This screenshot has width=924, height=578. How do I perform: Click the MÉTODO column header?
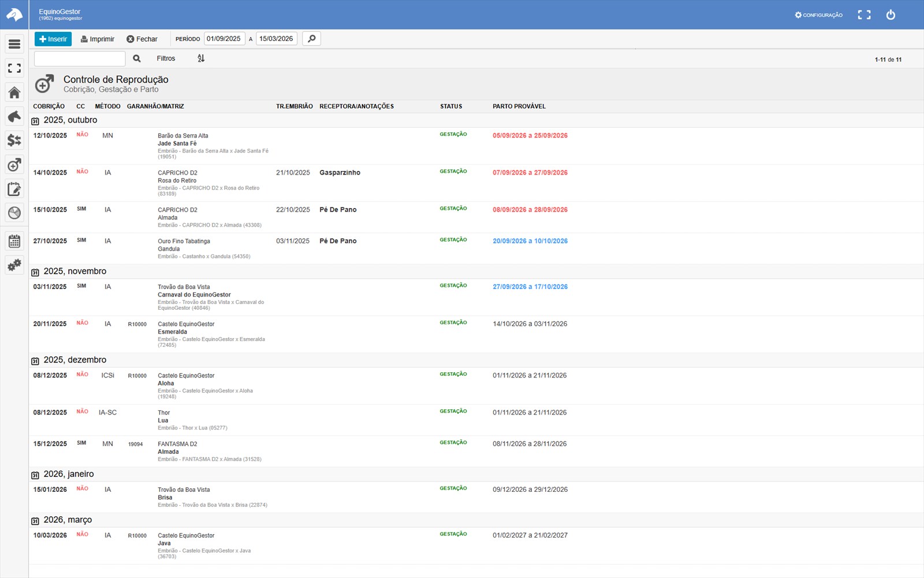(107, 106)
